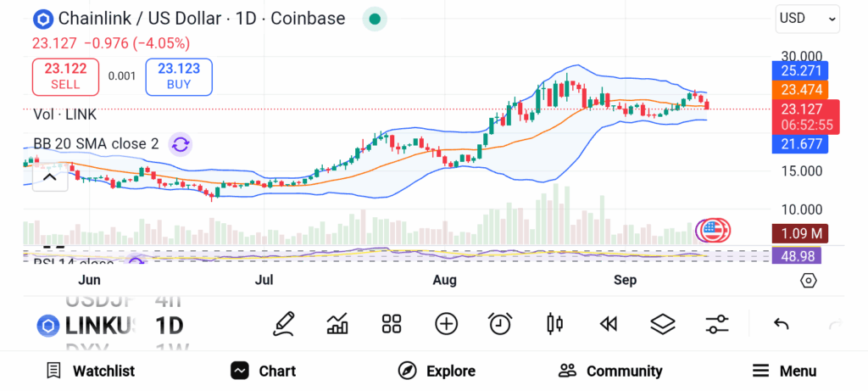Create an alert with the alarm clock icon

(500, 323)
